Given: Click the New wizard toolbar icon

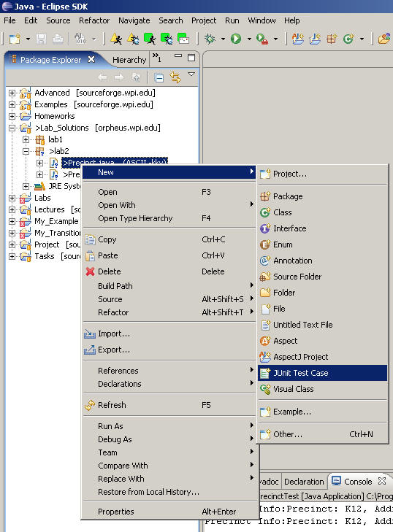Looking at the screenshot, I should (15, 39).
